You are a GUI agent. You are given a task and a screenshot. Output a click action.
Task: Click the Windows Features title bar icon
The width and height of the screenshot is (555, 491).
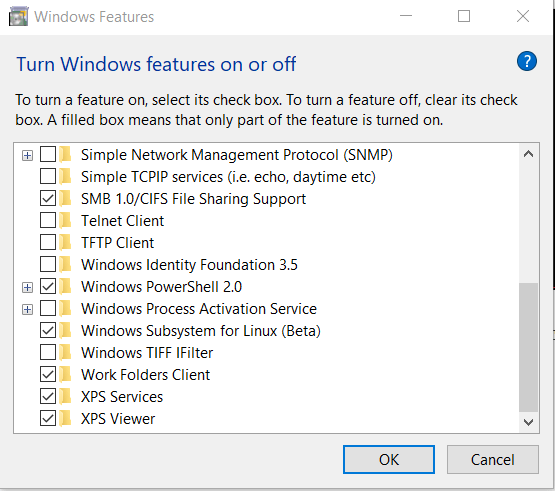[x=18, y=16]
